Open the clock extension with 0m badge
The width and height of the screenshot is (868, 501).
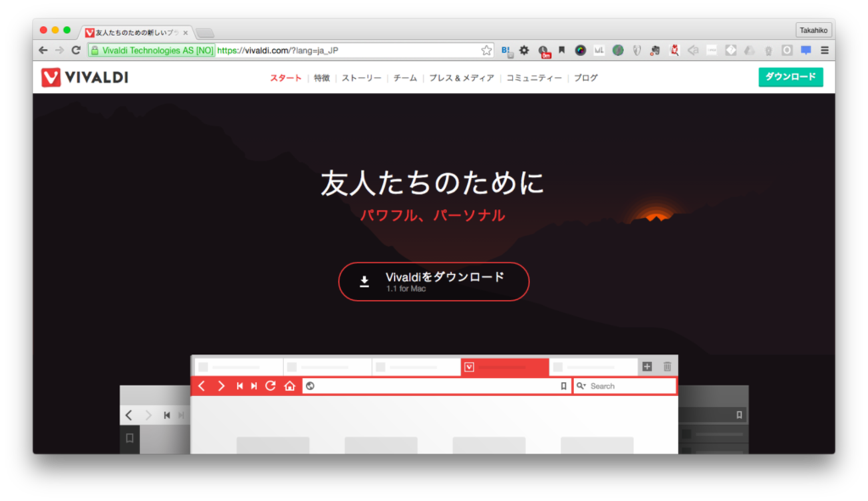coord(544,51)
